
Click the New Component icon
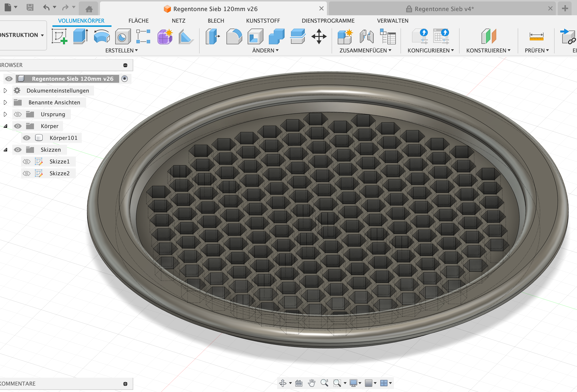pyautogui.click(x=345, y=36)
